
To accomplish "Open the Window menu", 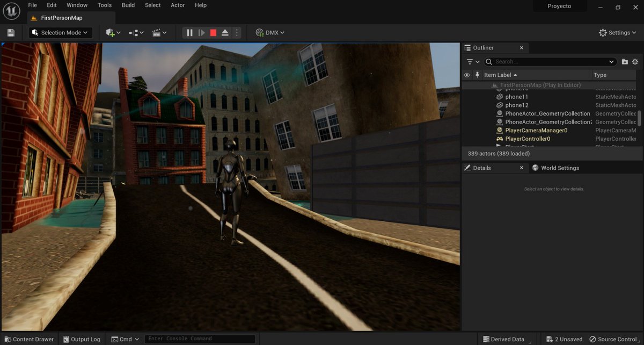I will [77, 5].
